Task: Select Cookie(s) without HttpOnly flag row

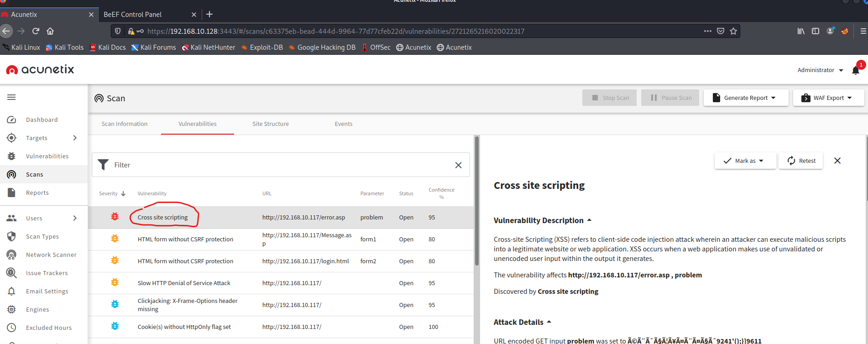Action: [x=281, y=327]
